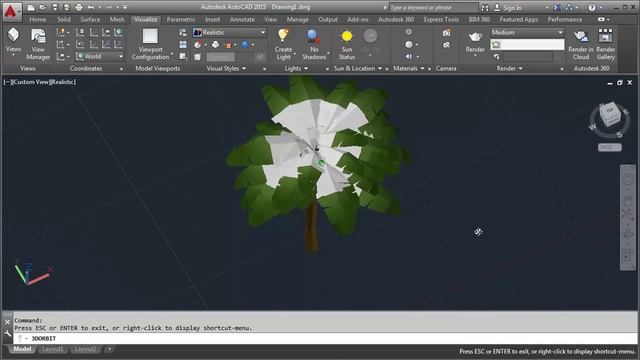Click the [-] viewport controls label
Viewport: 640px width, 360px height.
tap(7, 82)
